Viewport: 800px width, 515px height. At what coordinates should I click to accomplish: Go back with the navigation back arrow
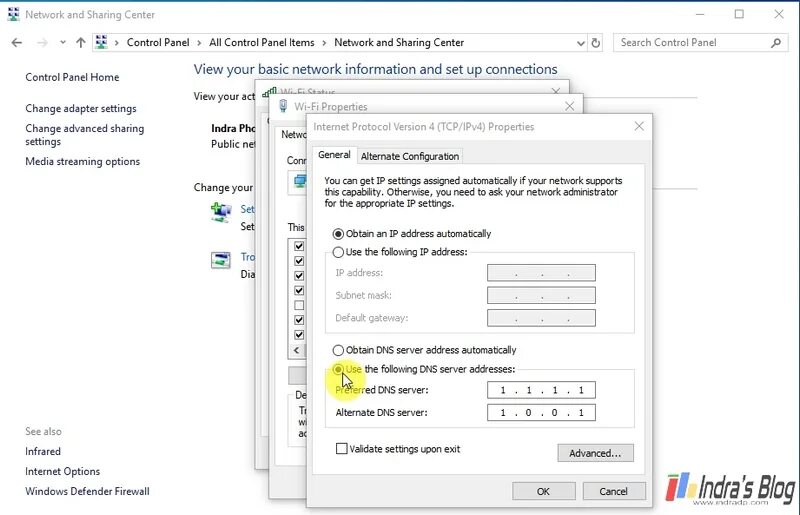(17, 43)
